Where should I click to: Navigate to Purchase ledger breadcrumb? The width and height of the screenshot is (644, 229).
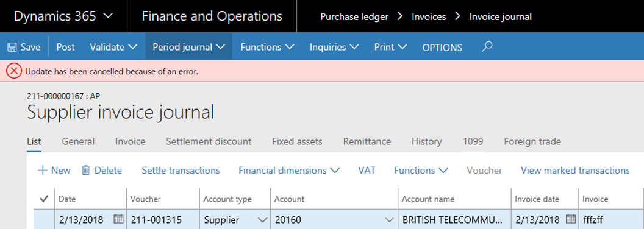pyautogui.click(x=354, y=17)
